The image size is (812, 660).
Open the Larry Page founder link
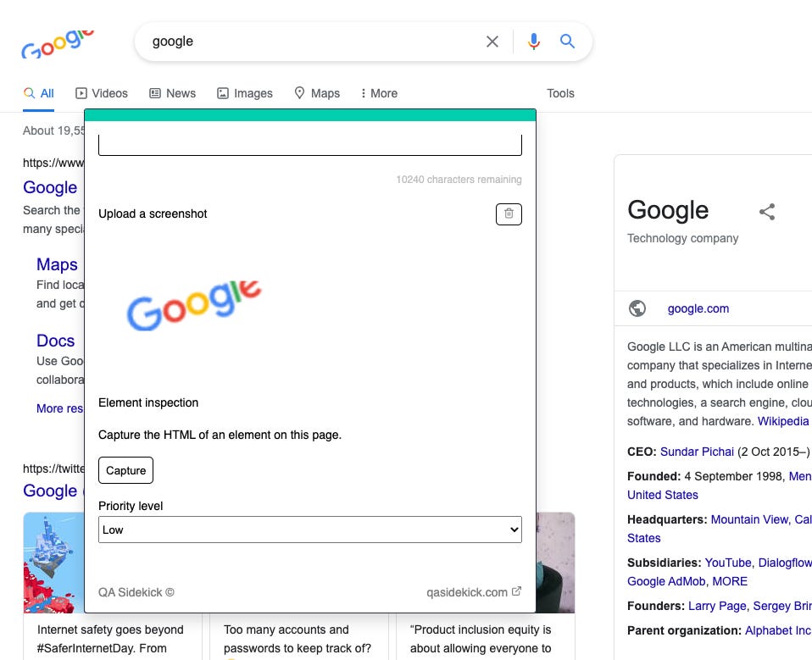tap(717, 606)
